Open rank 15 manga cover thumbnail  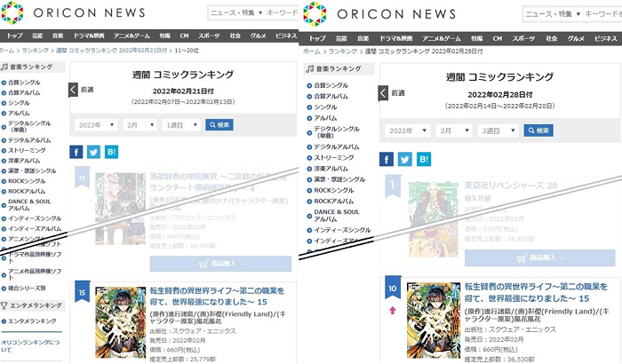121,323
